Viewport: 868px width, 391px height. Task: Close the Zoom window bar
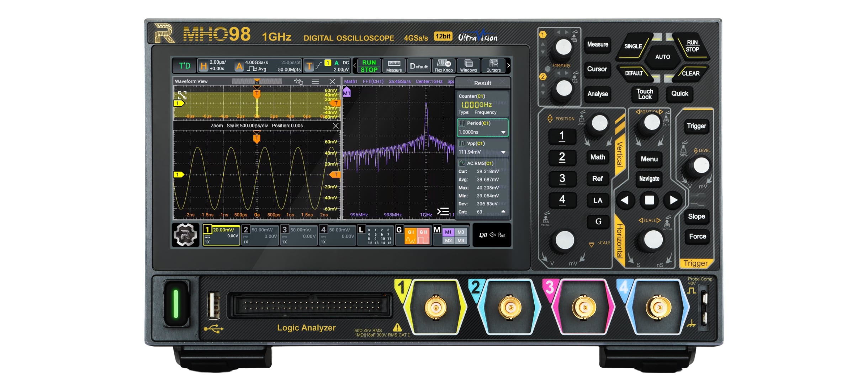point(335,126)
